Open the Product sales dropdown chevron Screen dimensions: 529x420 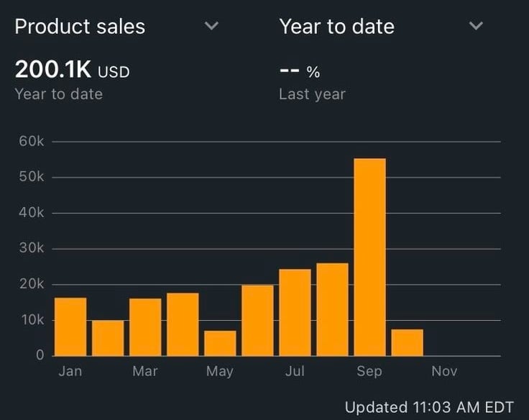pos(211,27)
